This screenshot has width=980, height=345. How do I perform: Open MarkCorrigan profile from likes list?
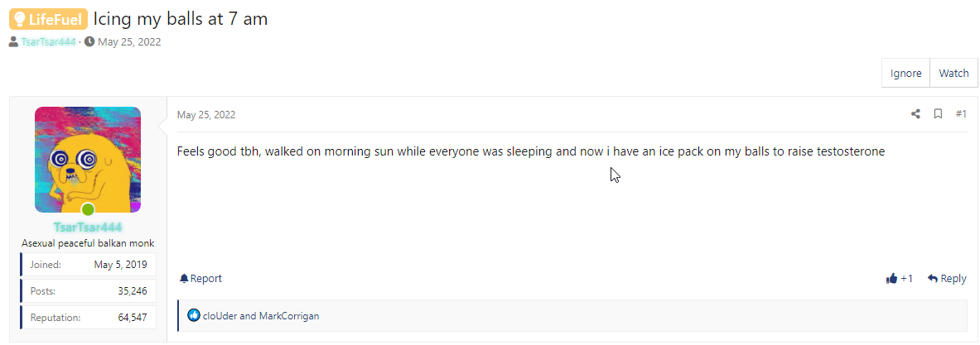point(289,316)
